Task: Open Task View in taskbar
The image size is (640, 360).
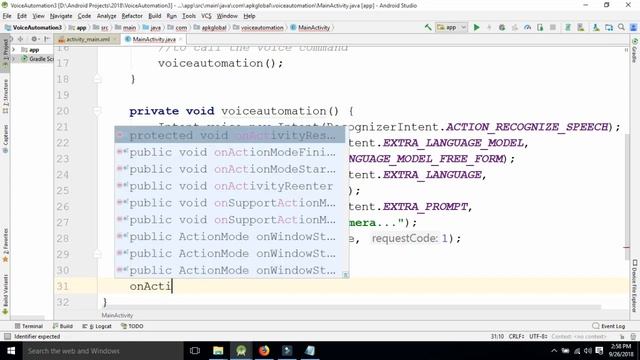Action: 195,351
